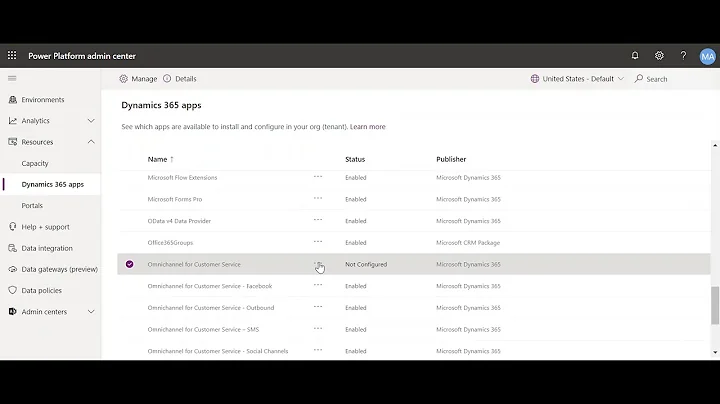The width and height of the screenshot is (720, 404).
Task: Open the United States - Default dropdown
Action: [x=578, y=79]
